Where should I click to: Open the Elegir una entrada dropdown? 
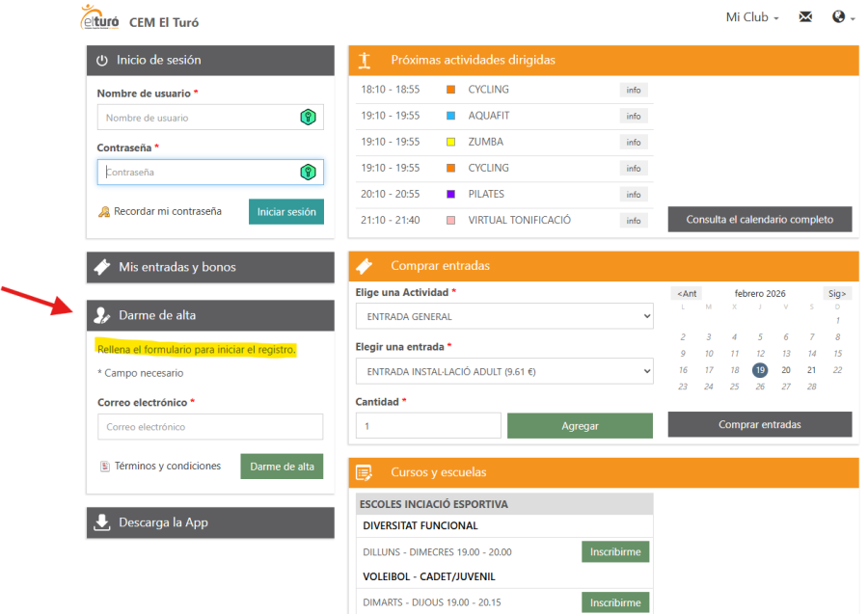pos(504,371)
